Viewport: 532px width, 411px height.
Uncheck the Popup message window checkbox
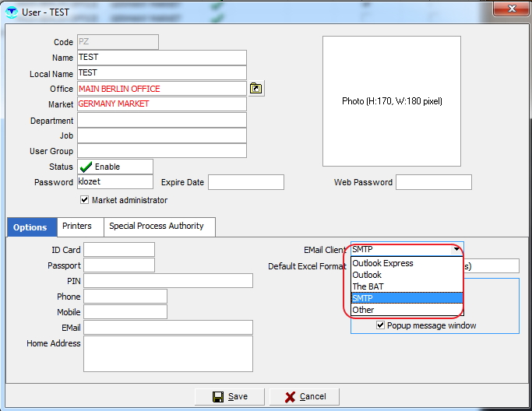(x=380, y=325)
